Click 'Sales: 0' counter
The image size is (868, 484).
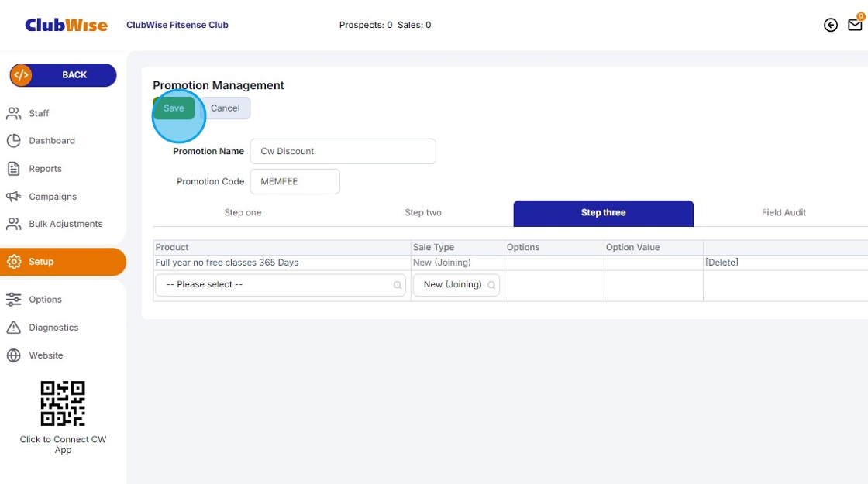tap(414, 25)
